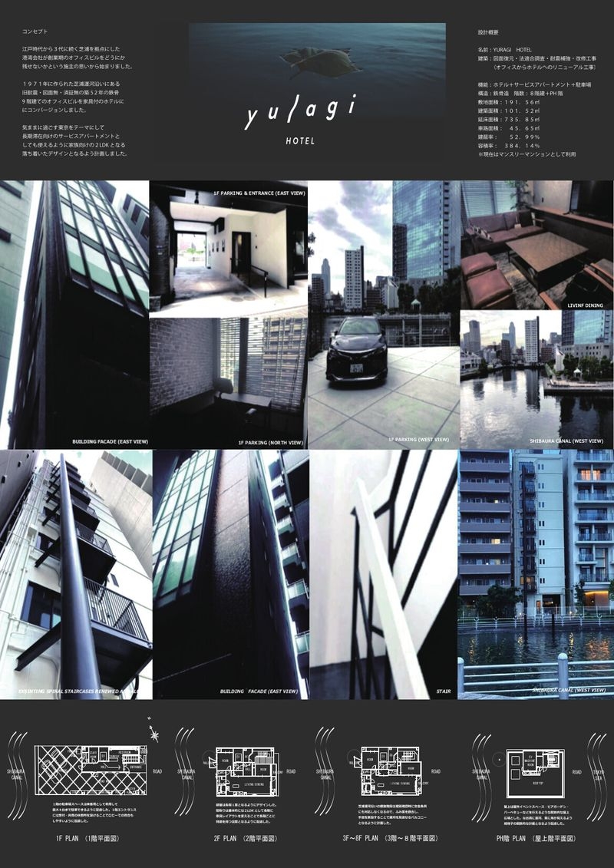614x868 pixels.
Task: Click the コンセプト heading
Action: tap(35, 32)
